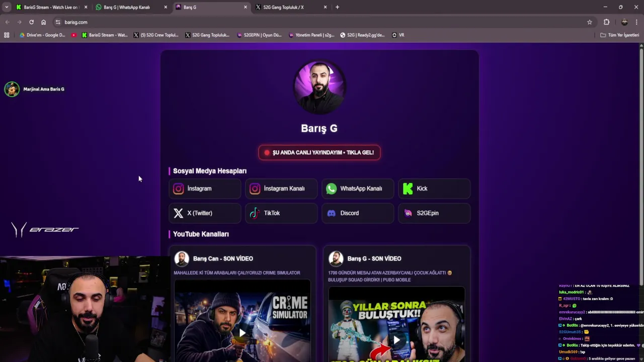644x362 pixels.
Task: Click the Kick logo icon
Action: point(408,189)
